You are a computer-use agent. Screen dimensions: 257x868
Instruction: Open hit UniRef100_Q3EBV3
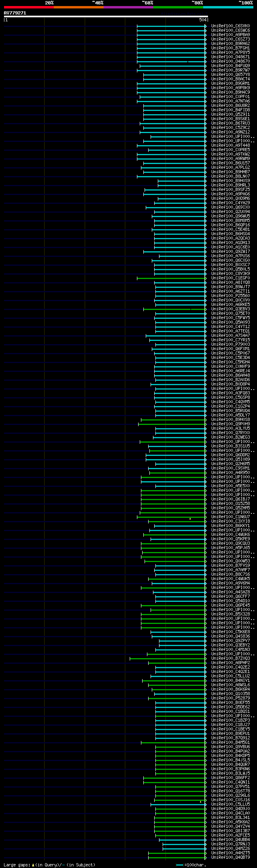tap(230, 309)
